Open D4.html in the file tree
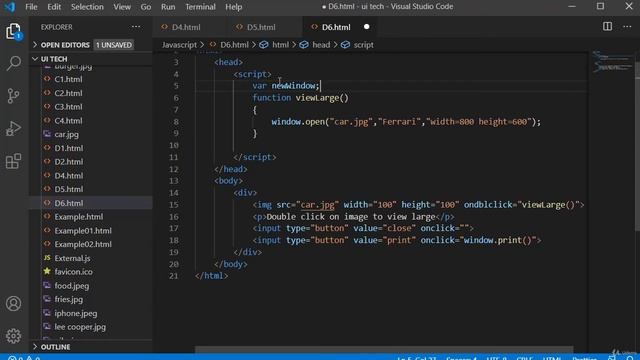Viewport: 640px width, 360px height. click(68, 176)
